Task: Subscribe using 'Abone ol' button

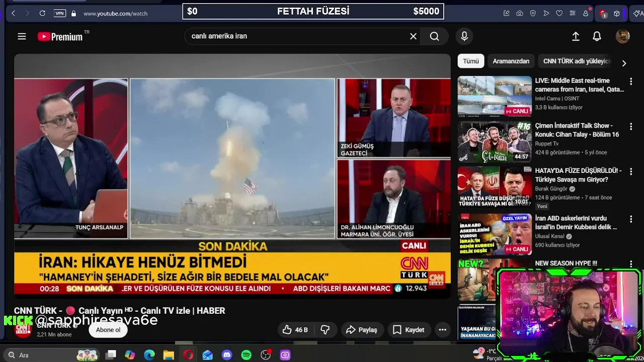Action: click(108, 330)
